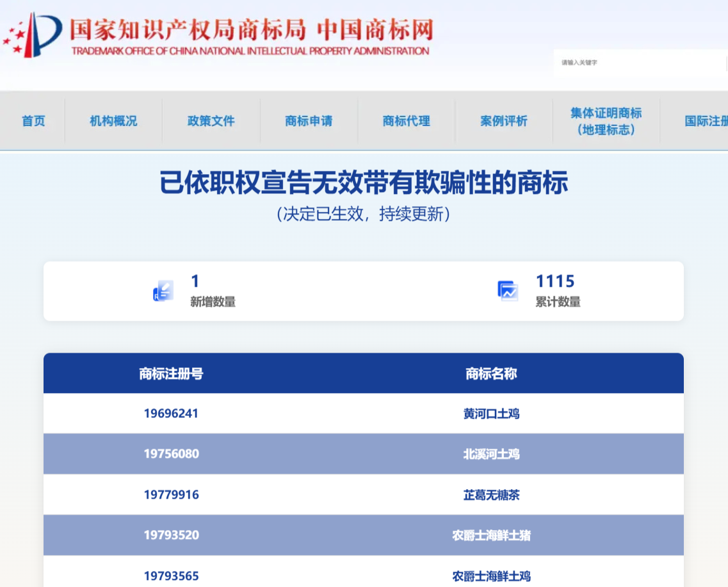The image size is (728, 587).
Task: Select trademark name 农爵士海鲜土鸡
Action: coord(491,576)
